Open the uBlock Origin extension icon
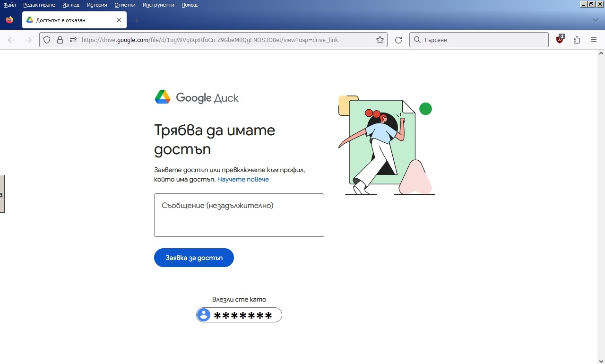This screenshot has width=605, height=364. 560,40
